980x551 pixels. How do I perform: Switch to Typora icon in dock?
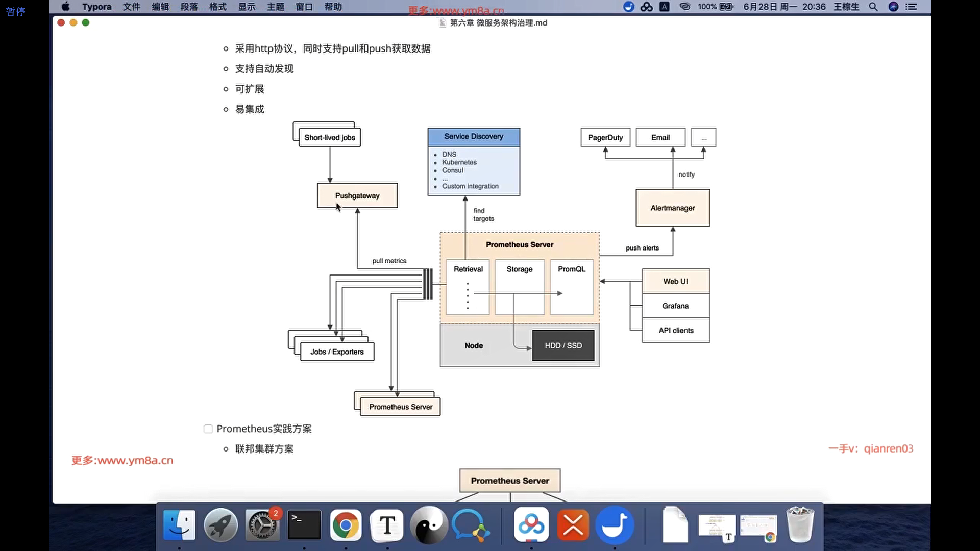click(x=387, y=525)
